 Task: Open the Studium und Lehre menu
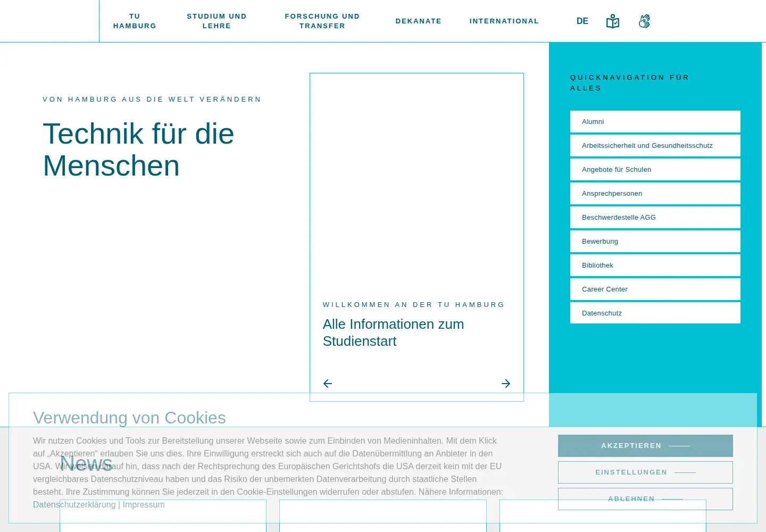pos(217,21)
